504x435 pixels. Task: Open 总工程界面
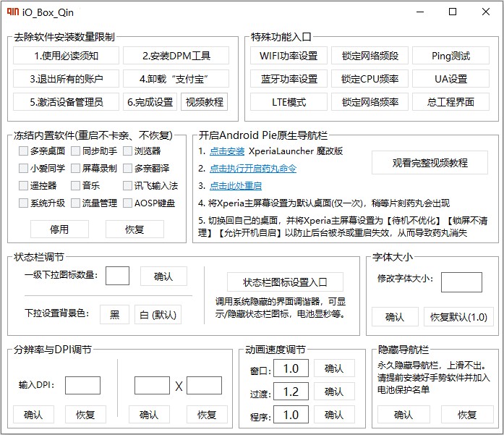point(450,102)
